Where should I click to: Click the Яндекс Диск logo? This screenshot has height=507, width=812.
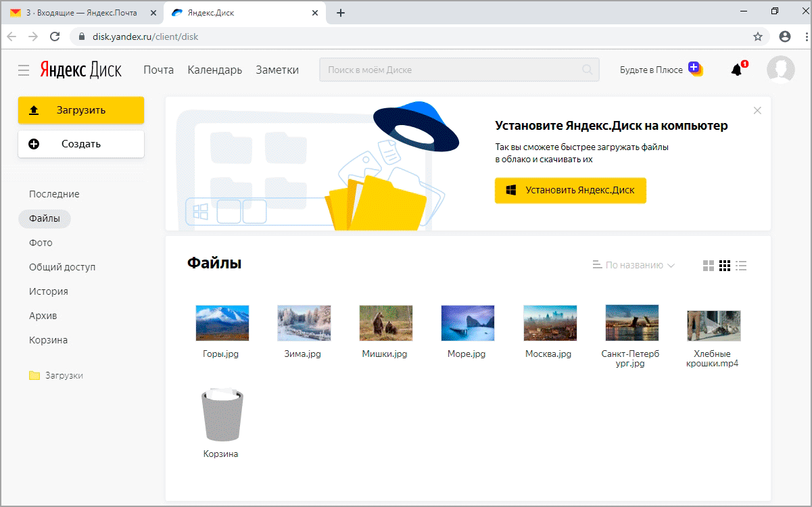80,70
